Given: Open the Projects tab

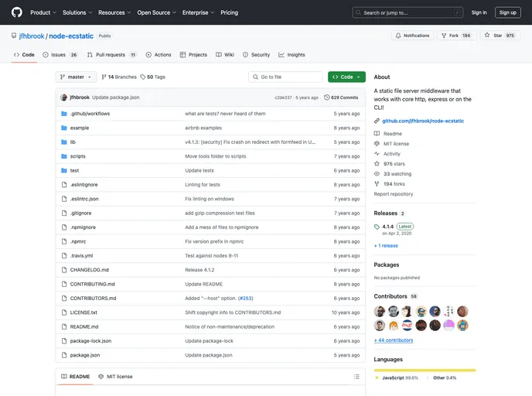Looking at the screenshot, I should (x=193, y=55).
